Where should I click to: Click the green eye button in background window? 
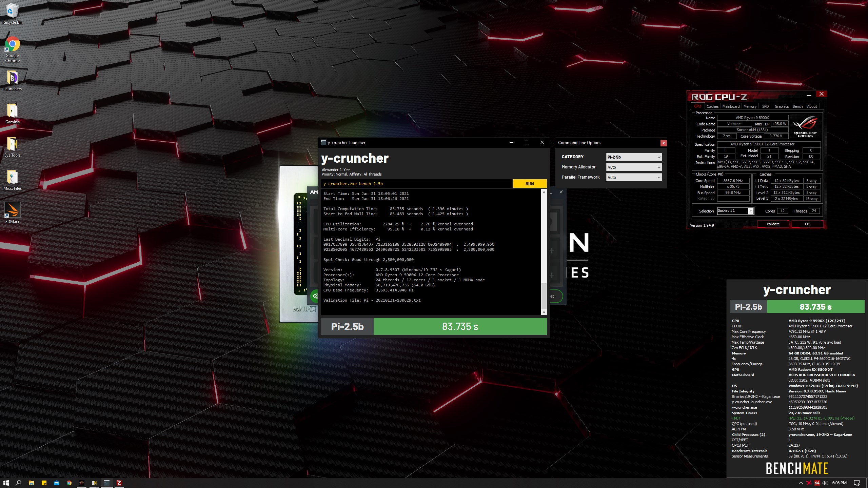315,296
